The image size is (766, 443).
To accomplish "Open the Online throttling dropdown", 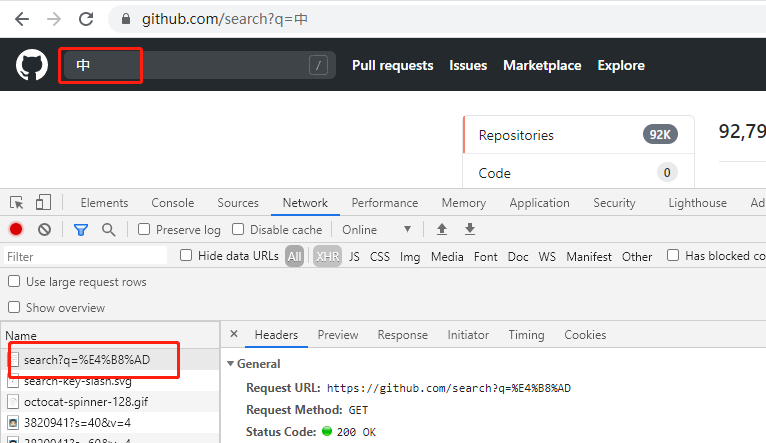I will point(376,230).
